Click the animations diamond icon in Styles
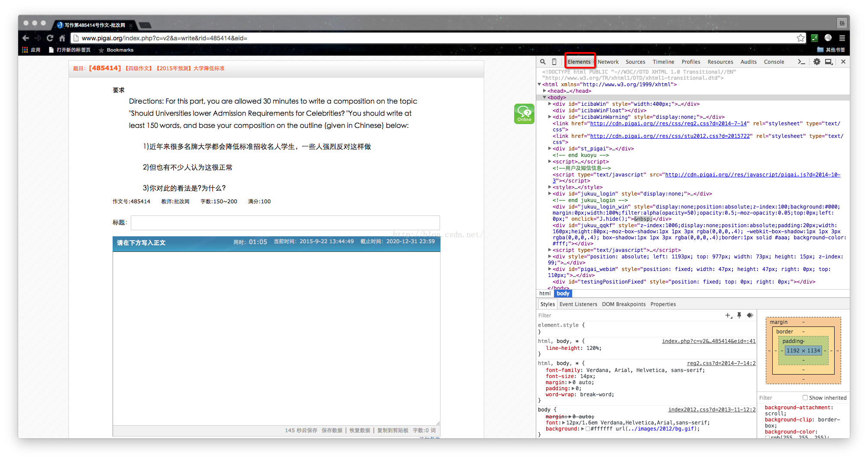Screen dimensions: 868x460 tap(750, 315)
